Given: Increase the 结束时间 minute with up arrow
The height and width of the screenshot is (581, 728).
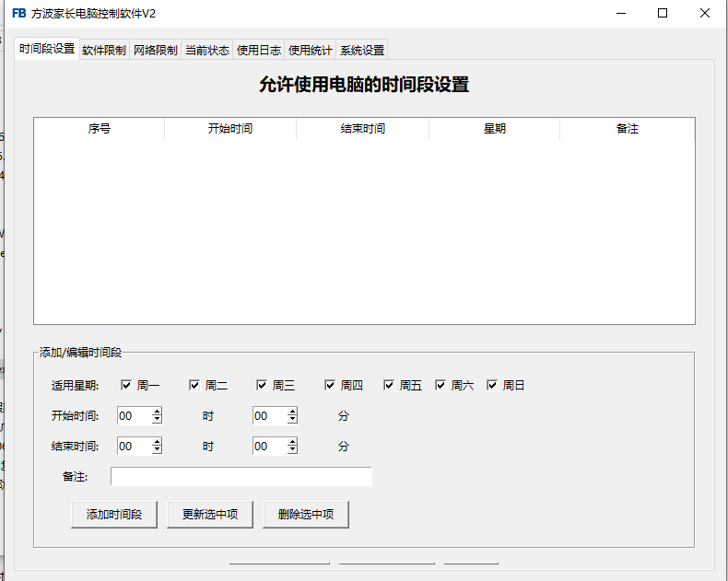Looking at the screenshot, I should (x=292, y=442).
